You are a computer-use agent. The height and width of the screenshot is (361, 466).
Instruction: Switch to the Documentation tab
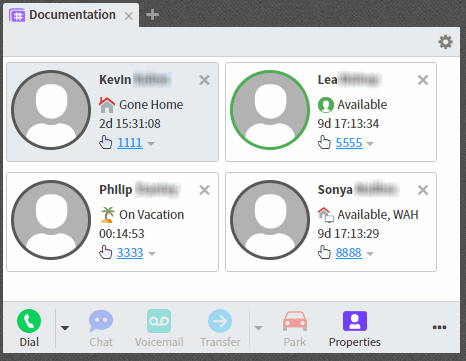click(x=72, y=15)
